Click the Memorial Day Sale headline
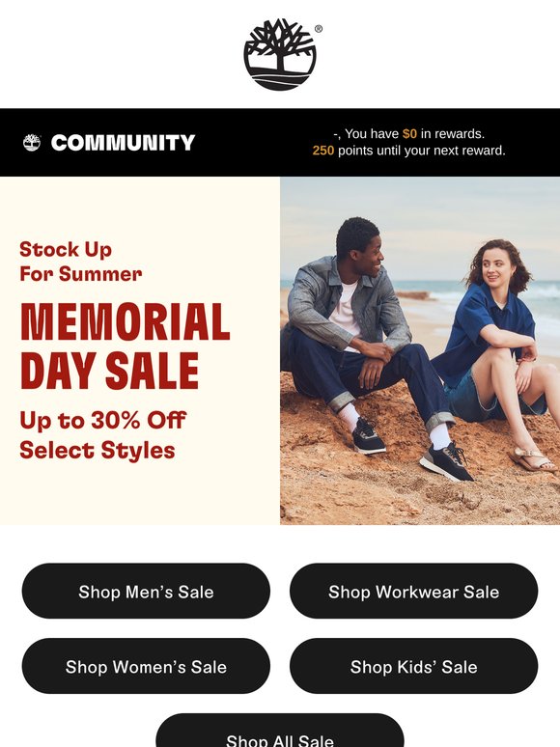560x747 pixels. (x=125, y=346)
